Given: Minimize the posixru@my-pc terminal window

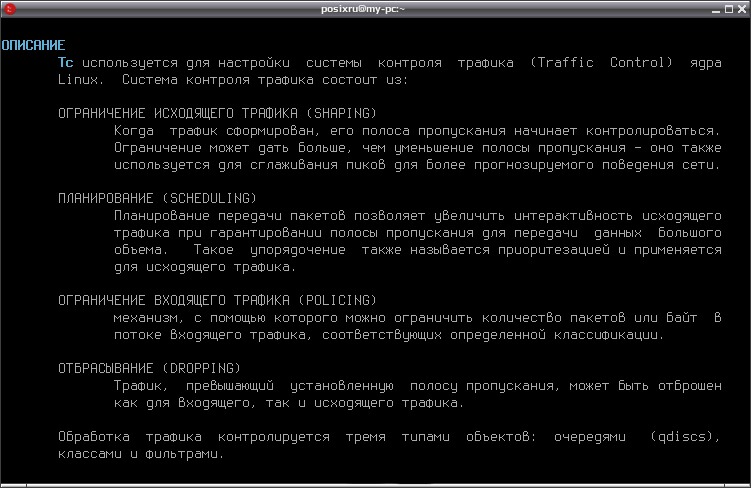Looking at the screenshot, I should coord(716,9).
